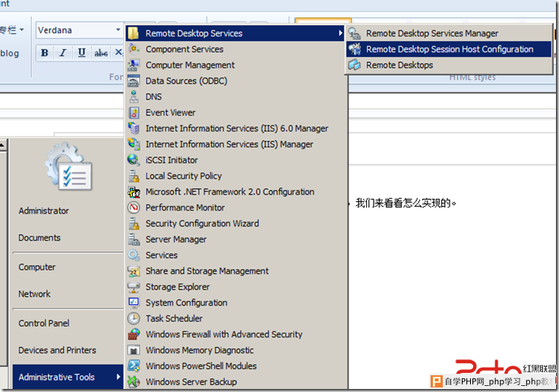
Task: Toggle strikethrough formatting in the editor
Action: tap(101, 52)
